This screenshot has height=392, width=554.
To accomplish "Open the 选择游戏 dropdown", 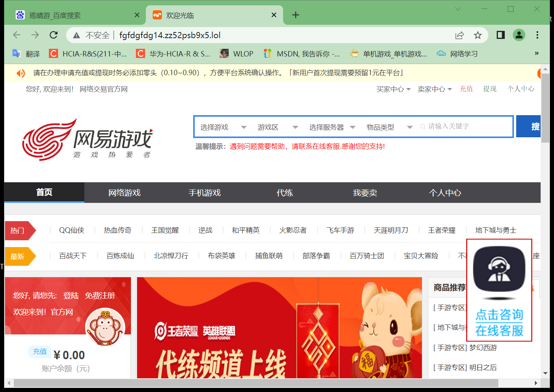I will pos(224,127).
